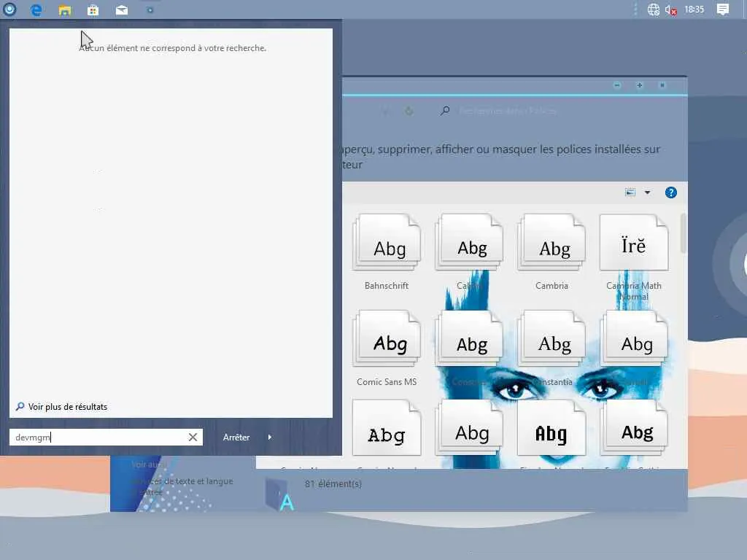Image resolution: width=747 pixels, height=560 pixels.
Task: Open the notification center icon
Action: (x=723, y=9)
